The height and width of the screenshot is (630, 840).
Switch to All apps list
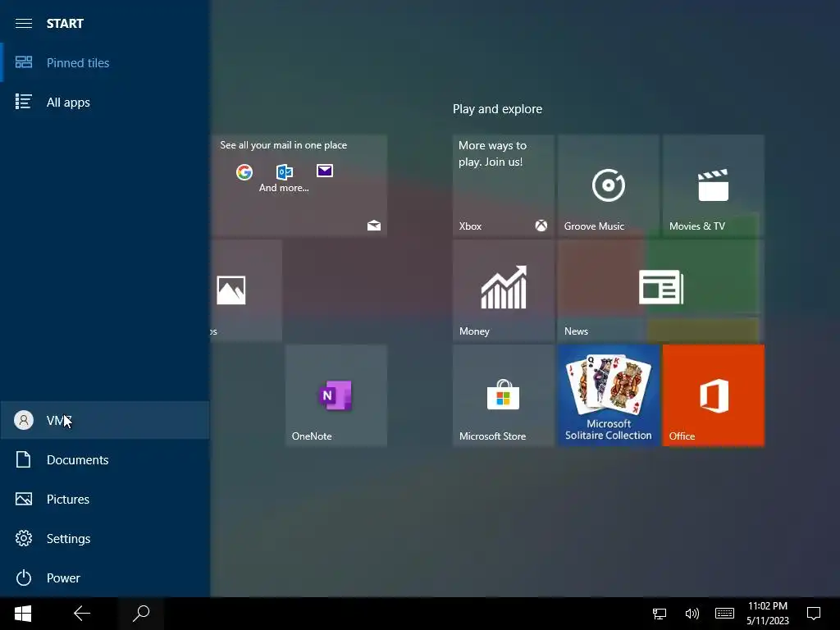[105, 102]
